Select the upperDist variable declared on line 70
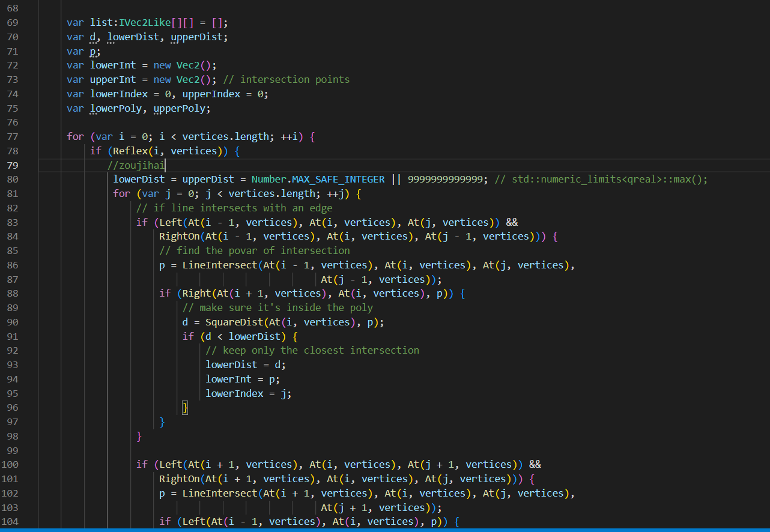 (197, 37)
